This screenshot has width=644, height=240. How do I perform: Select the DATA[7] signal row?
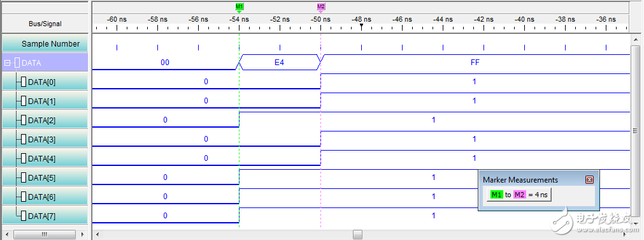[45, 216]
